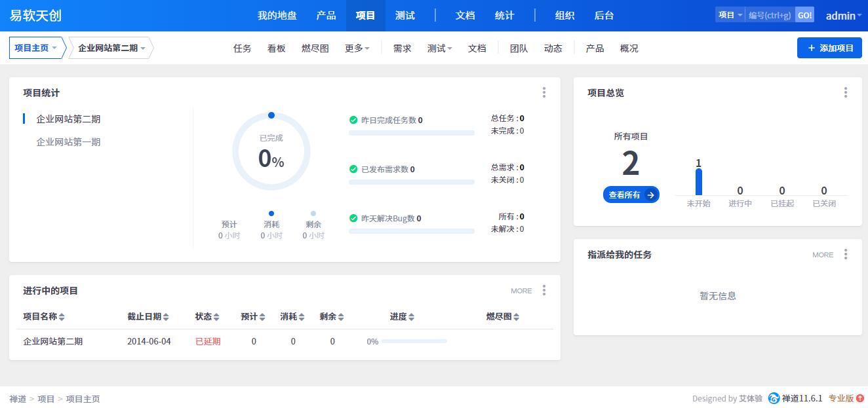
Task: Click the 昨日完成任务数 progress bar
Action: click(x=412, y=133)
